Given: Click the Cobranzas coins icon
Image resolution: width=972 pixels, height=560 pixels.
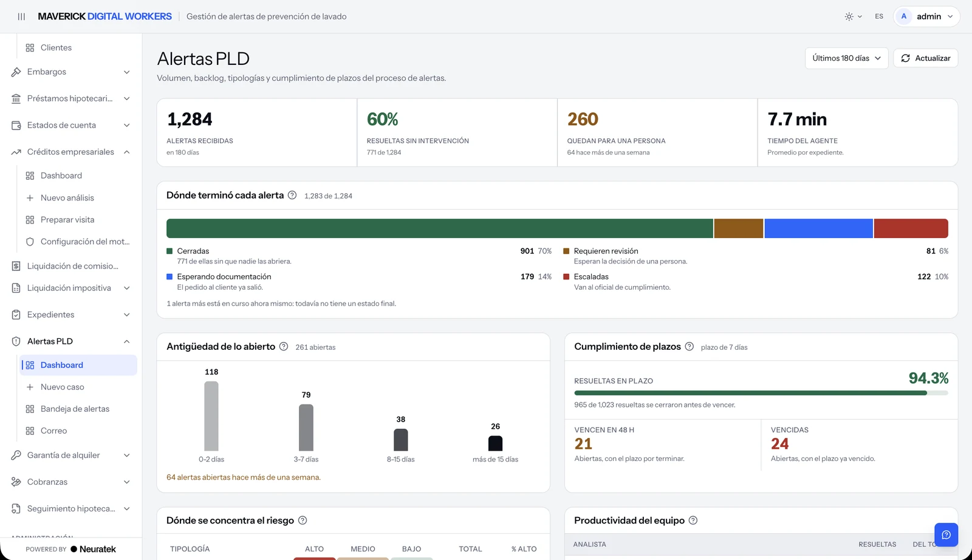Looking at the screenshot, I should tap(16, 482).
